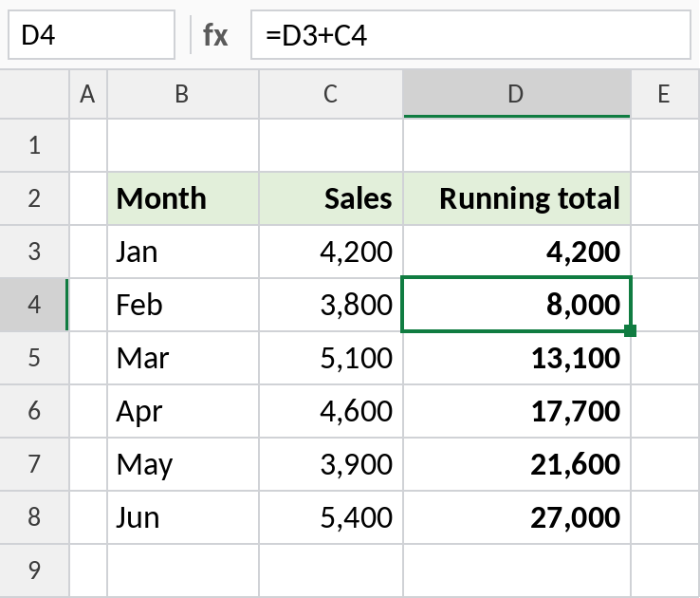Select Mar sales cell 5,100
Viewport: 700px width, 598px height.
point(331,358)
